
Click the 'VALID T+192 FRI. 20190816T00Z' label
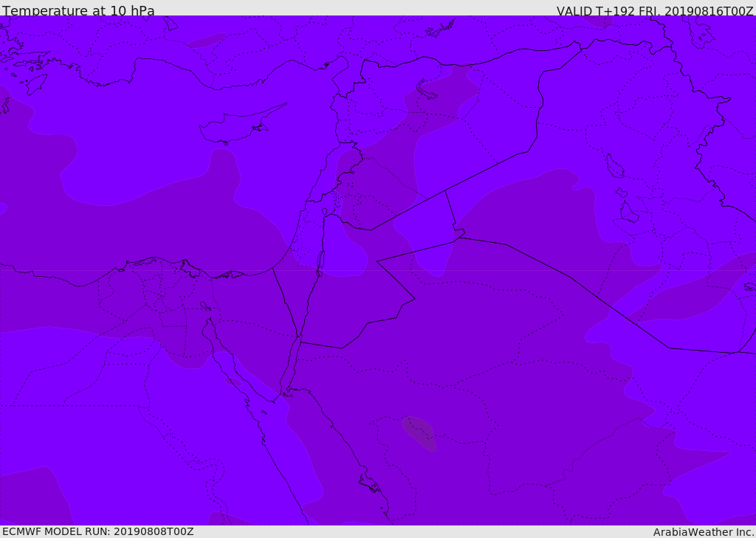coord(655,10)
